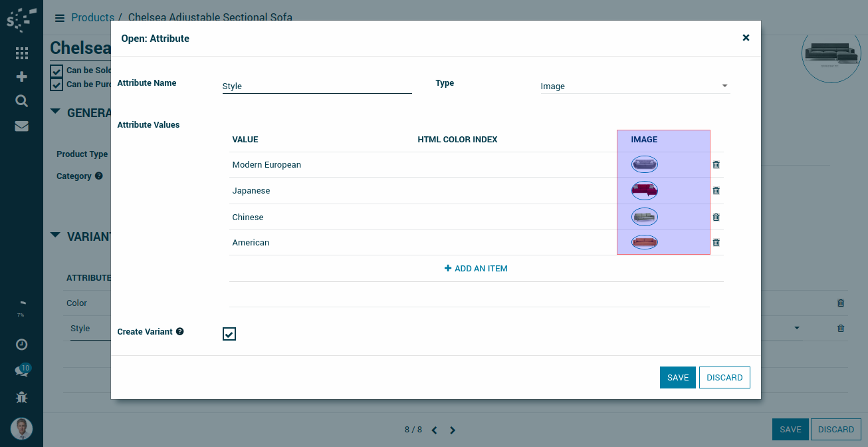The width and height of the screenshot is (868, 447).
Task: Click Add an Item link
Action: click(x=476, y=269)
